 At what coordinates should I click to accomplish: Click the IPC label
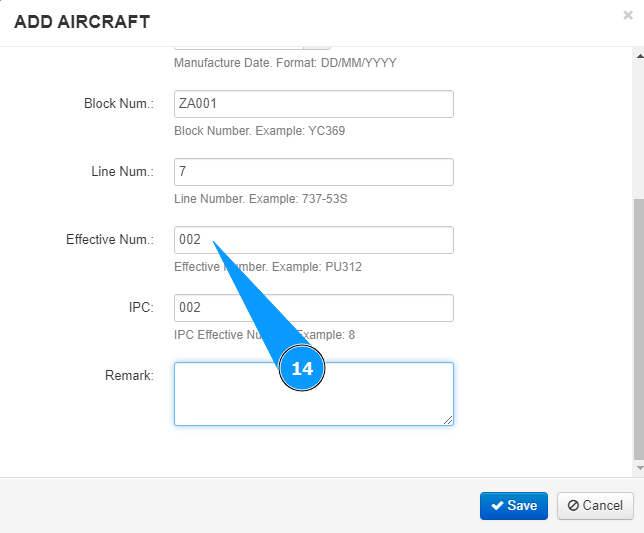(141, 308)
